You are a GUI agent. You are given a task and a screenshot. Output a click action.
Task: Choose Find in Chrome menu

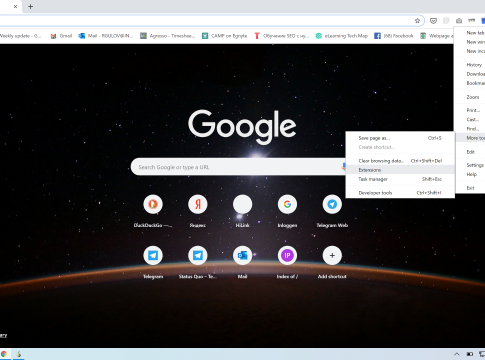click(470, 129)
